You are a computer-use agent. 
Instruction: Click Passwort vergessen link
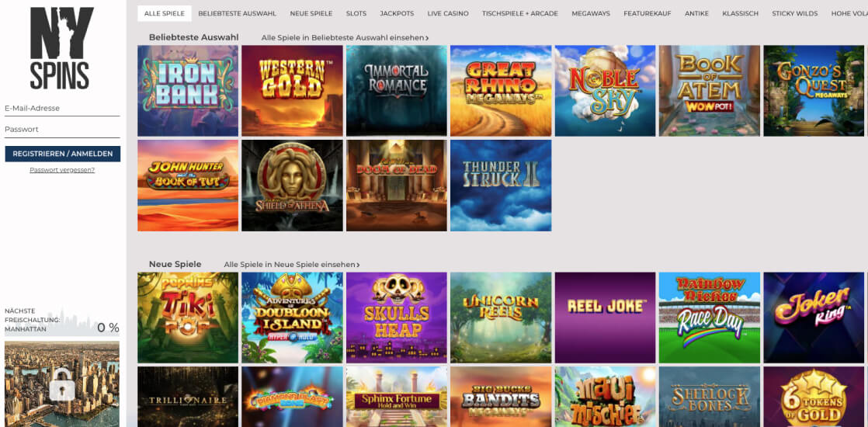click(62, 170)
